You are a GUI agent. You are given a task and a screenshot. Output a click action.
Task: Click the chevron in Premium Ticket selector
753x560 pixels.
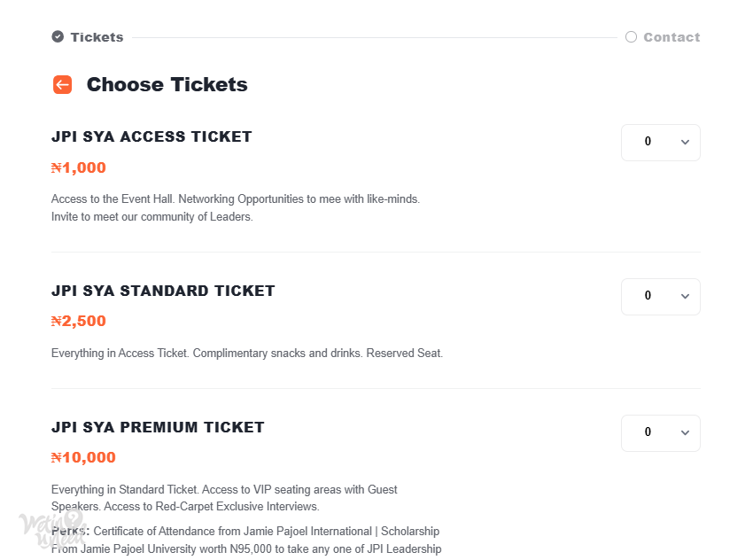click(686, 432)
